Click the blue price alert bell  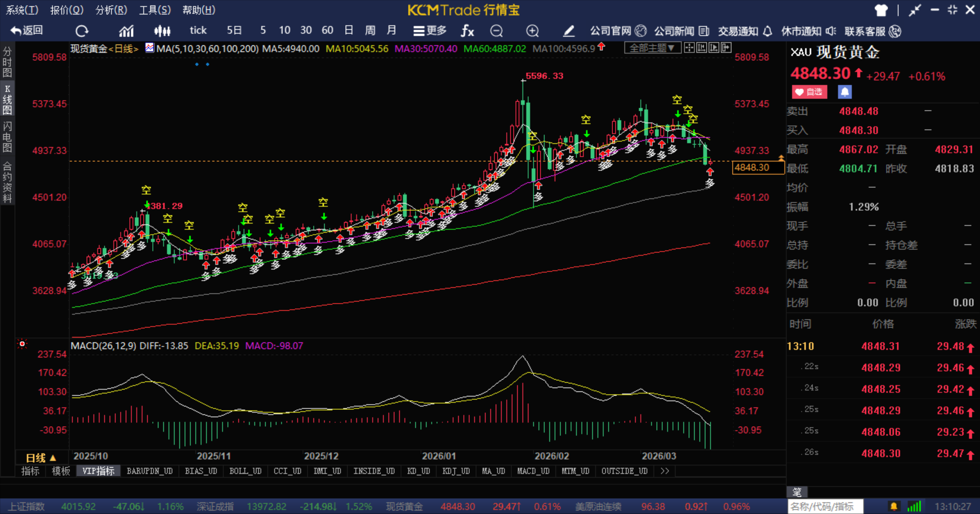(844, 92)
